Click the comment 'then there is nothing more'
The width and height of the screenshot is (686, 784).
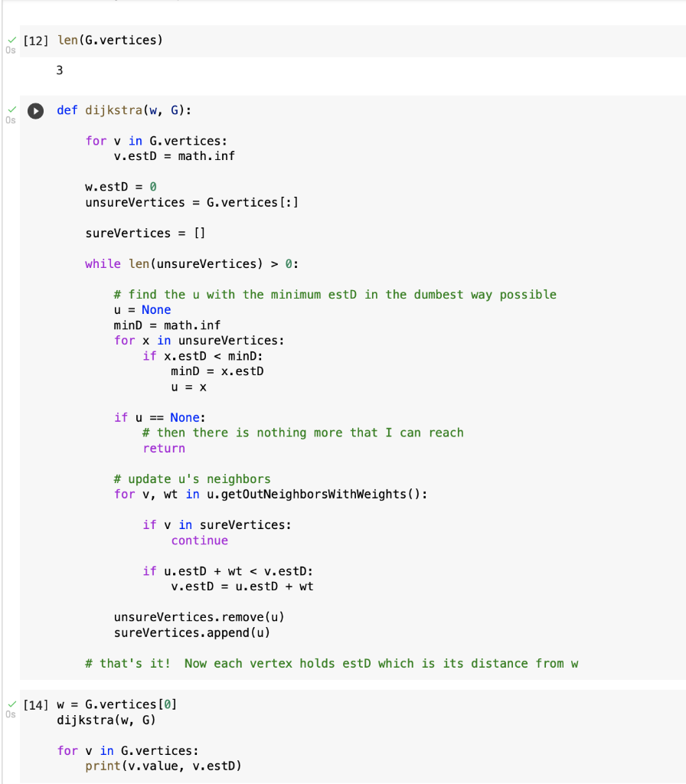[303, 433]
